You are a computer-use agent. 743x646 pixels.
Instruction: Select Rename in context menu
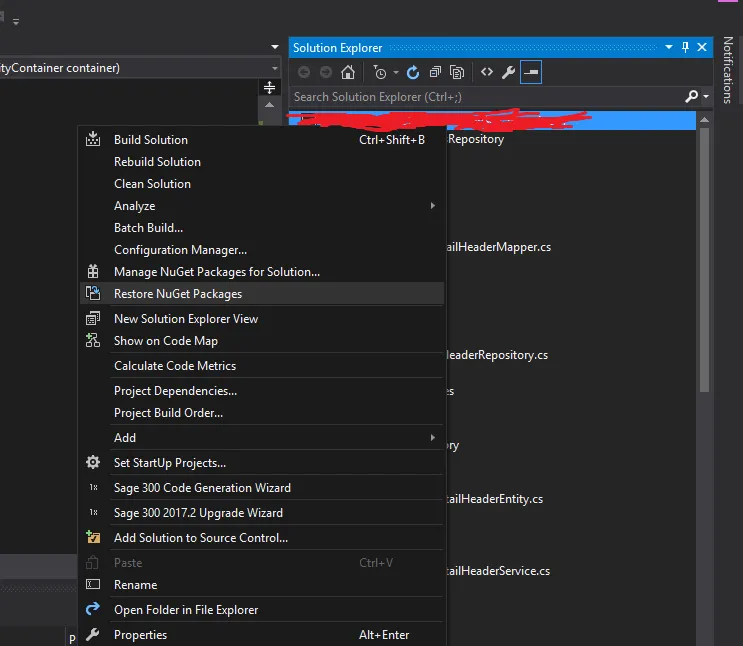(x=262, y=585)
